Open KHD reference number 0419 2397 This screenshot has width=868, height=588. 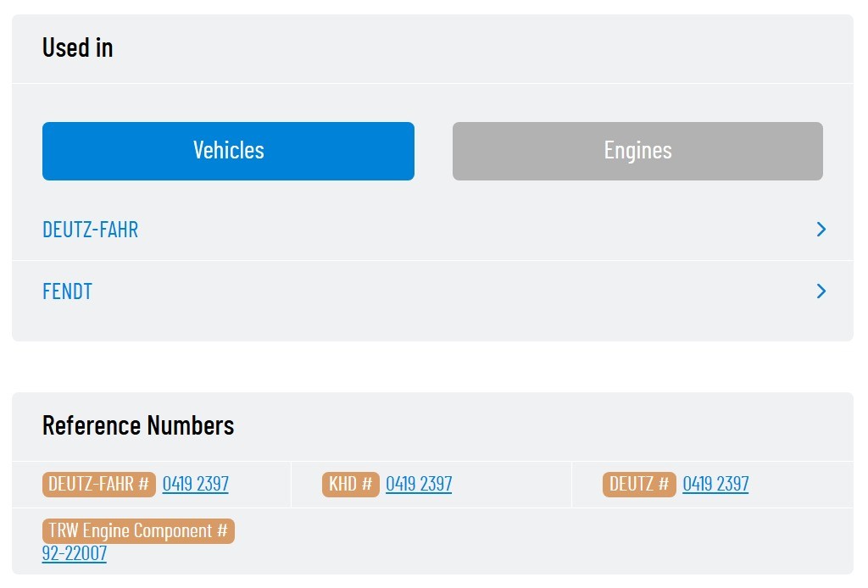(x=419, y=484)
